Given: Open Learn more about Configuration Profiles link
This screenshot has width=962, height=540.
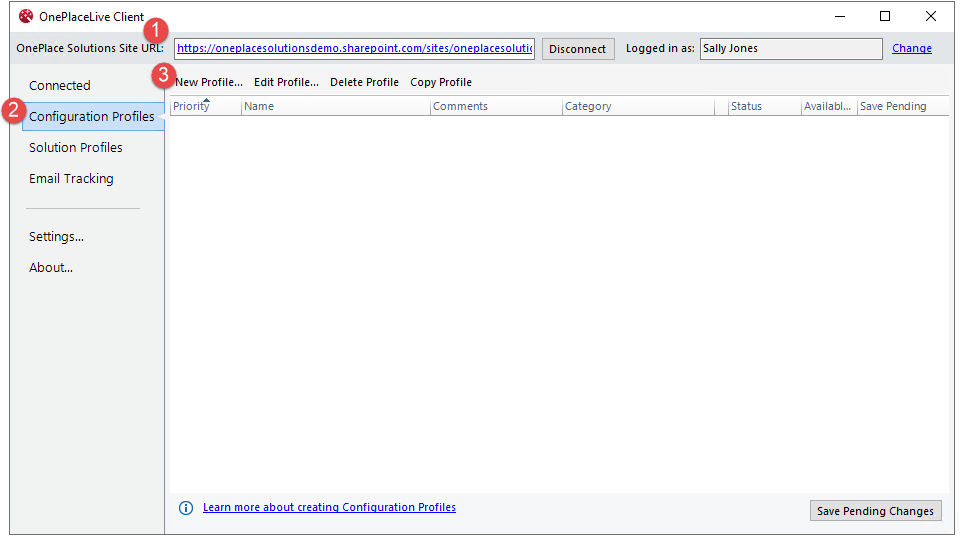Looking at the screenshot, I should [x=329, y=508].
